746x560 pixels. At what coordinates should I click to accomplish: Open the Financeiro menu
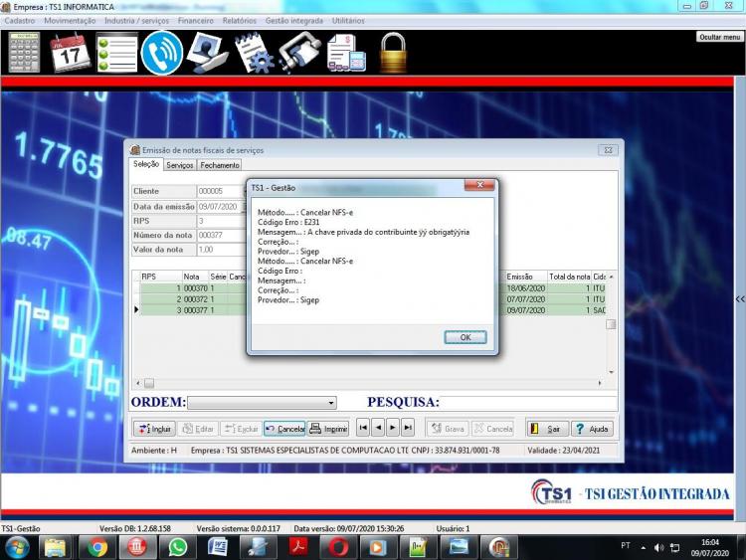point(196,21)
